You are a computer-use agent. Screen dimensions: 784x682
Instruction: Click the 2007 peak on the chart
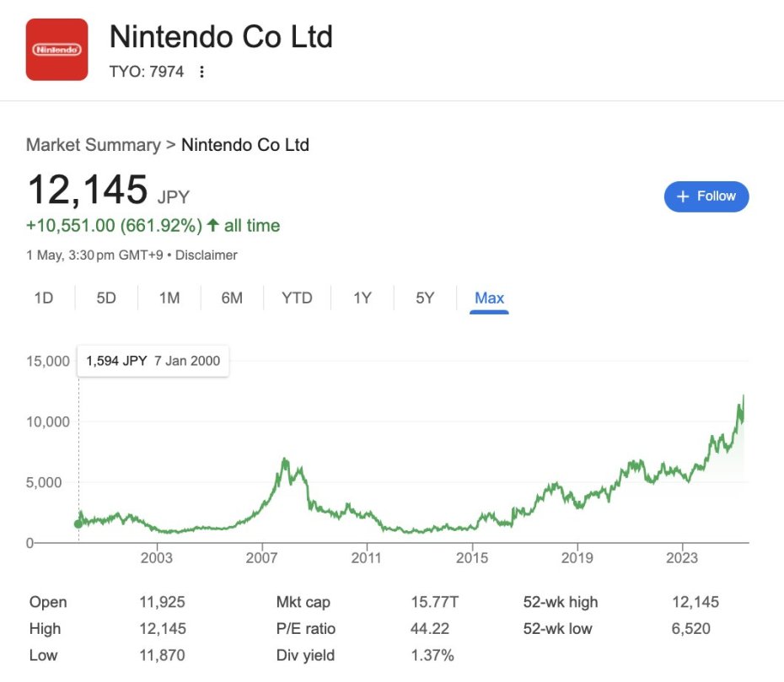(x=284, y=459)
